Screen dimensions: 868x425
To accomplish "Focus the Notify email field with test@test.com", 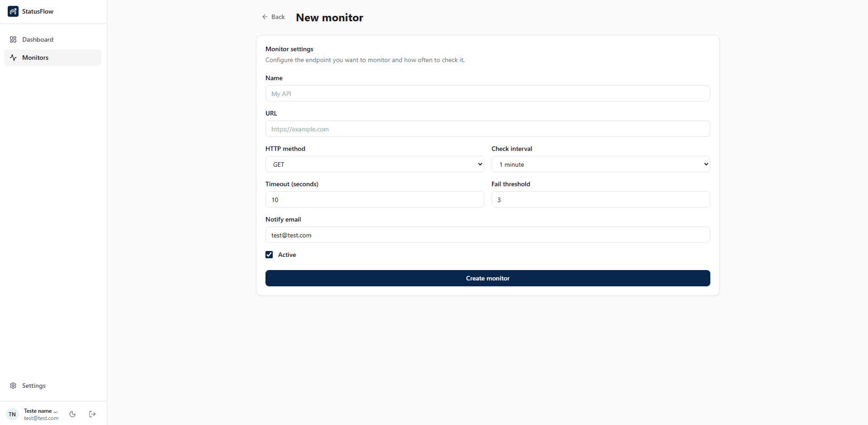I will [487, 235].
